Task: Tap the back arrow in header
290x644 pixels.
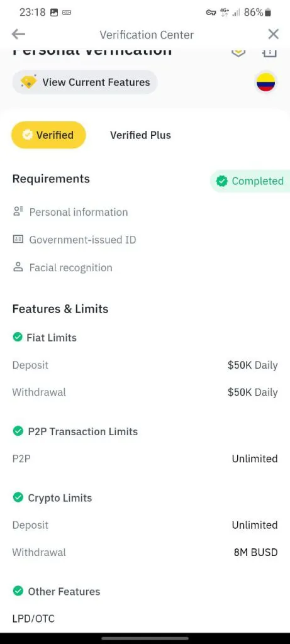Action: [x=18, y=34]
